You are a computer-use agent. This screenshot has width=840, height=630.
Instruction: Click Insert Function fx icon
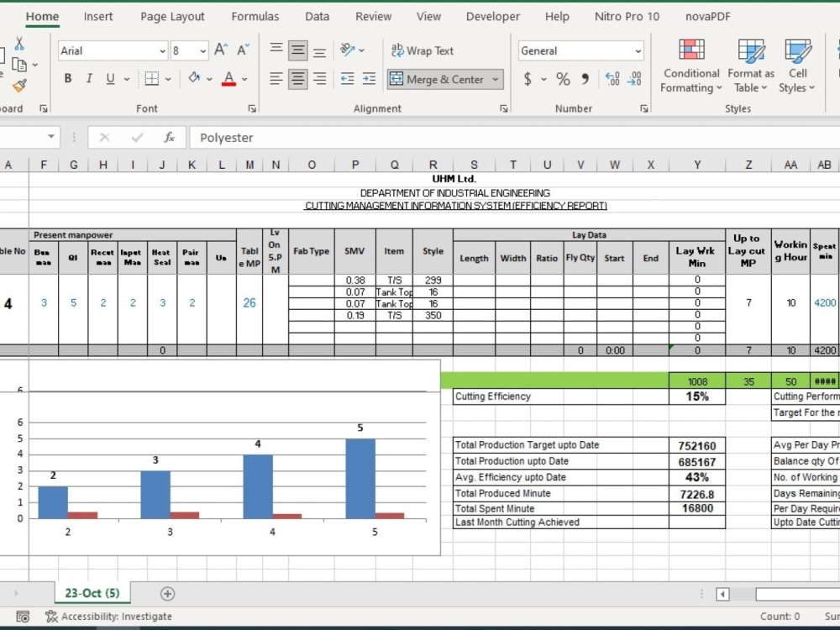170,138
